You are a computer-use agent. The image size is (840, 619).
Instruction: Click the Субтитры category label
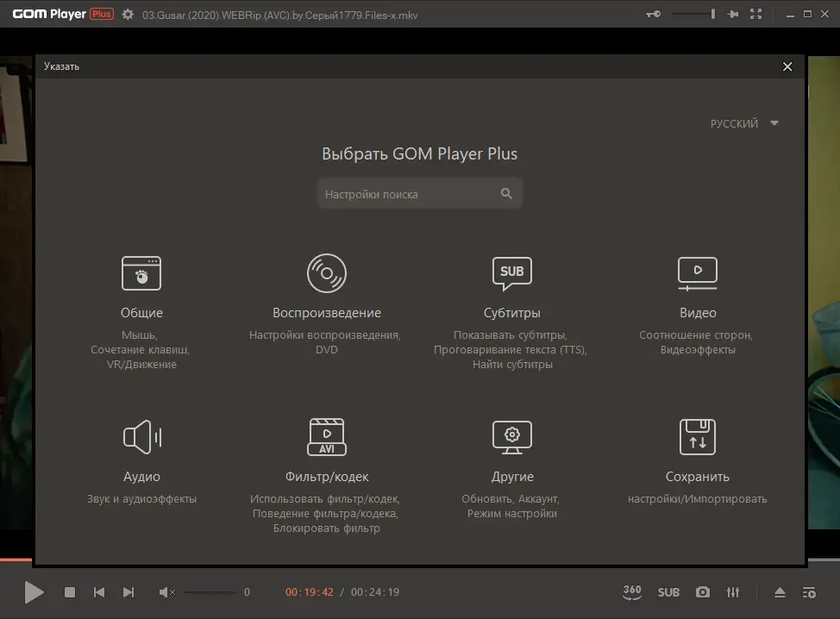tap(512, 313)
